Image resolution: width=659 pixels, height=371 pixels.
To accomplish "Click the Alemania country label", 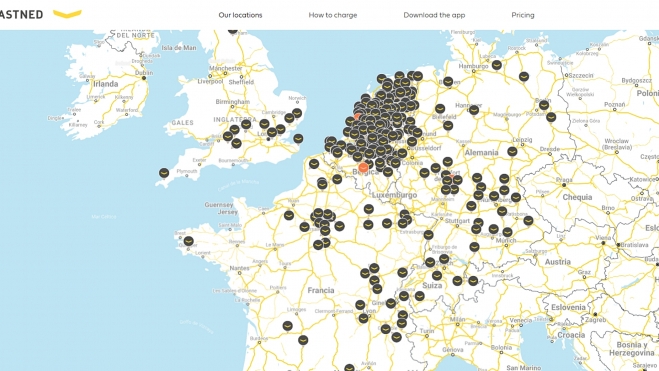I will [481, 153].
